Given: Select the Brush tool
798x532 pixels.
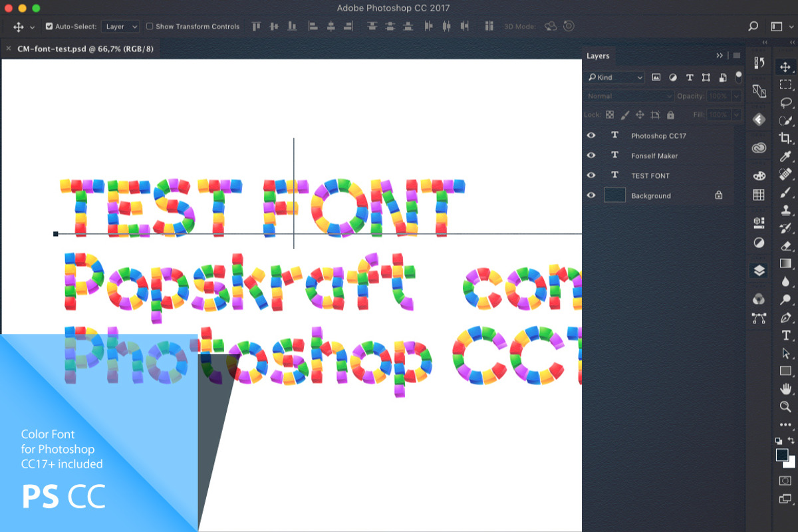Looking at the screenshot, I should pos(785,192).
